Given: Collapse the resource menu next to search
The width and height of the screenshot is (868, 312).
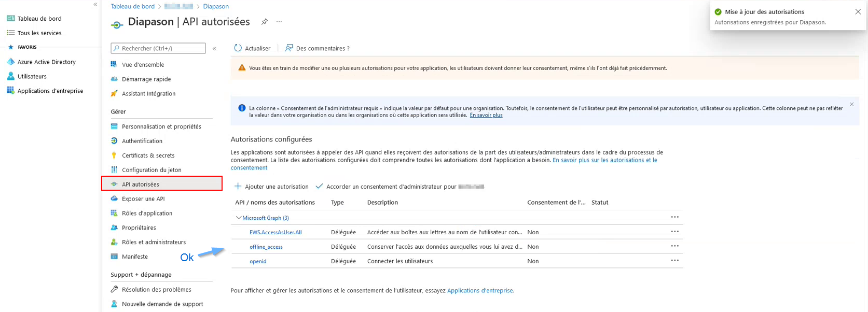Looking at the screenshot, I should point(214,49).
